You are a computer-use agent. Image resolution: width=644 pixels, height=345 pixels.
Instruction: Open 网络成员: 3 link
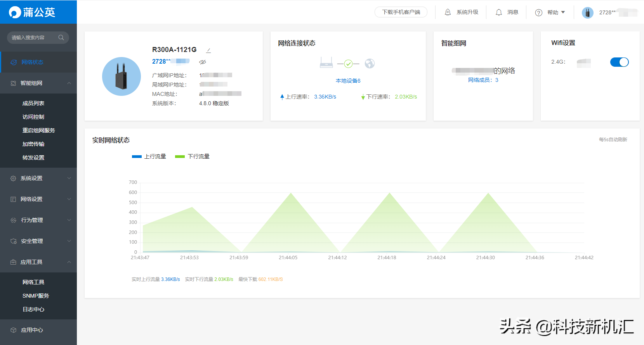483,80
